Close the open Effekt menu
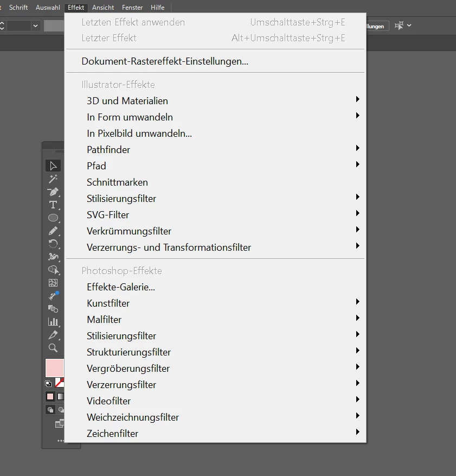 tap(76, 7)
